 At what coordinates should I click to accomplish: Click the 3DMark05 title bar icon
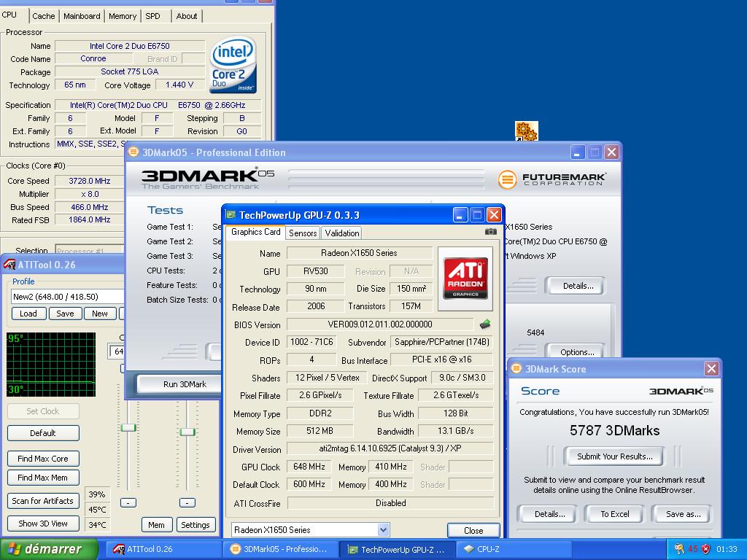click(133, 152)
